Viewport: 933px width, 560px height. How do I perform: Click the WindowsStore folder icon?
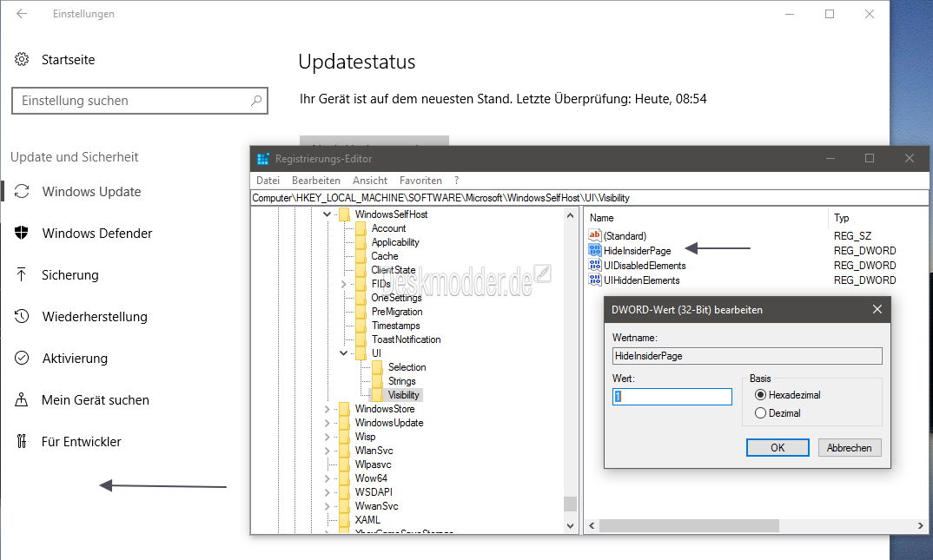pos(344,409)
